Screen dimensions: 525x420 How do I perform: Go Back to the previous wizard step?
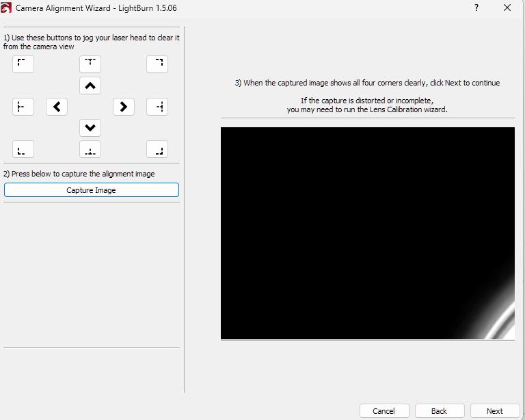440,411
